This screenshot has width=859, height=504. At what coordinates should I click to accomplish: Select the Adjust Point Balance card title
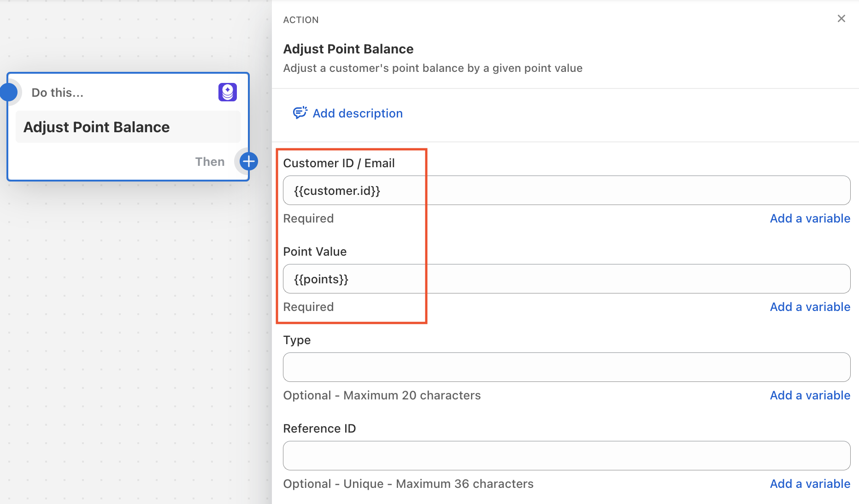pyautogui.click(x=97, y=127)
